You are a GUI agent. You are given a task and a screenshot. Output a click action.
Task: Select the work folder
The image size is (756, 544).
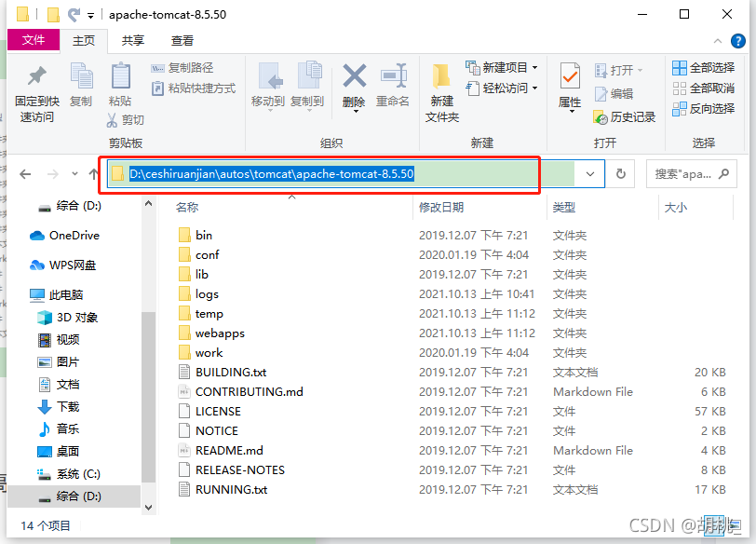point(200,352)
